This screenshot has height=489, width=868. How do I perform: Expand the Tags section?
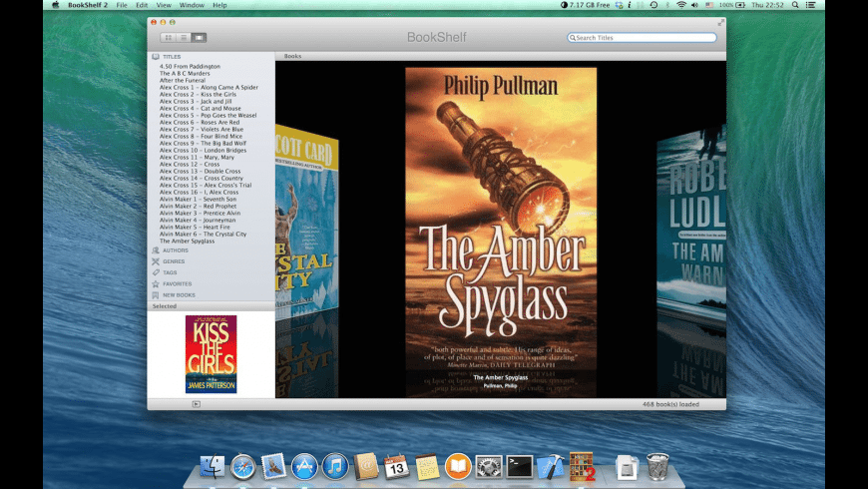coord(170,272)
